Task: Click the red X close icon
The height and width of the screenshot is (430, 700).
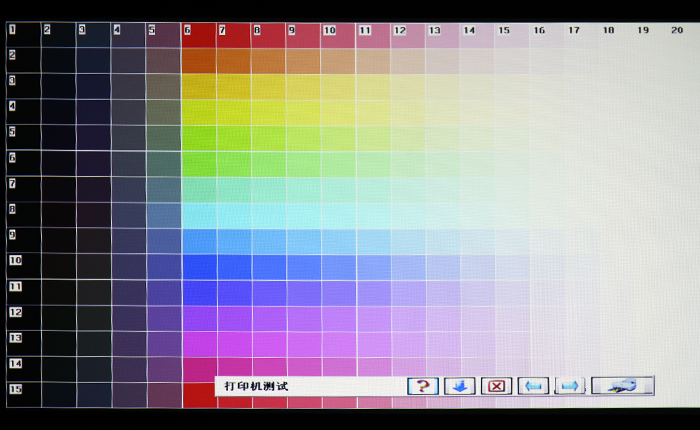Action: pos(496,386)
